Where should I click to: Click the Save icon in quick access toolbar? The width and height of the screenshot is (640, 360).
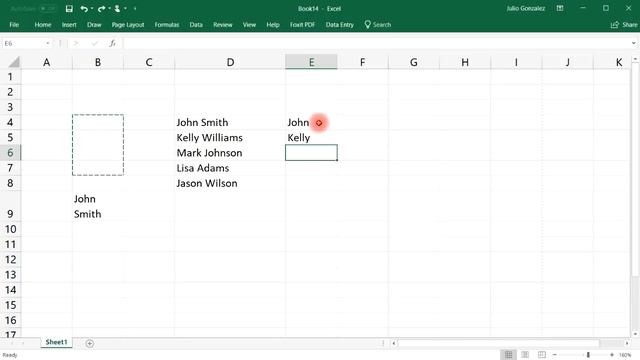69,9
